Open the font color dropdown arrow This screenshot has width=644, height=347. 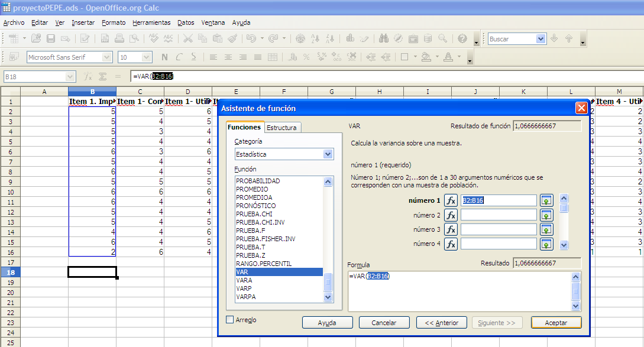point(459,57)
